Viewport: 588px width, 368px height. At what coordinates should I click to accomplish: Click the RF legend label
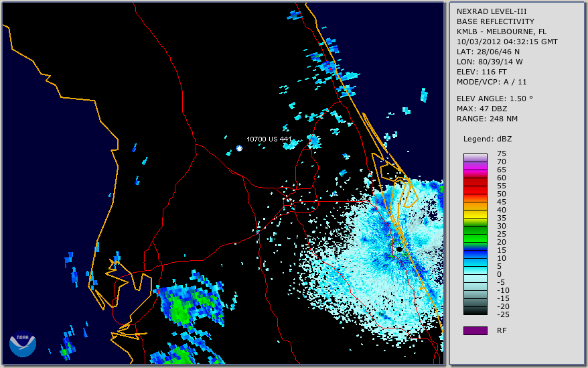coord(502,330)
